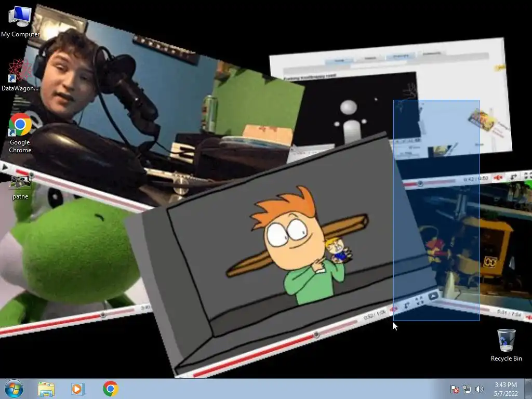Open the system volume tray icon
This screenshot has width=532, height=399.
click(x=479, y=389)
